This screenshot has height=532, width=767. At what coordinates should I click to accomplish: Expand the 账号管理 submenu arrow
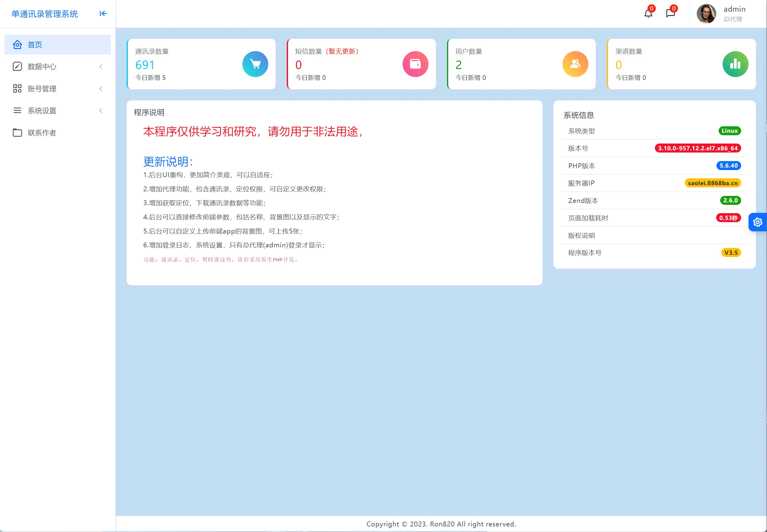pos(101,89)
